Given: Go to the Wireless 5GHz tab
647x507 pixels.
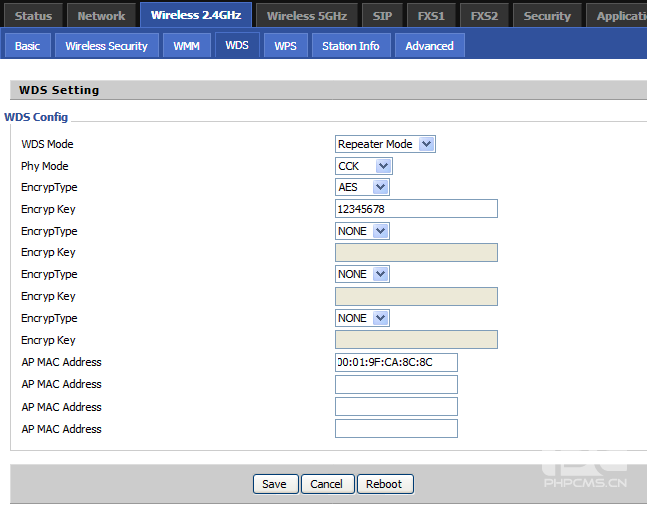Looking at the screenshot, I should [304, 16].
